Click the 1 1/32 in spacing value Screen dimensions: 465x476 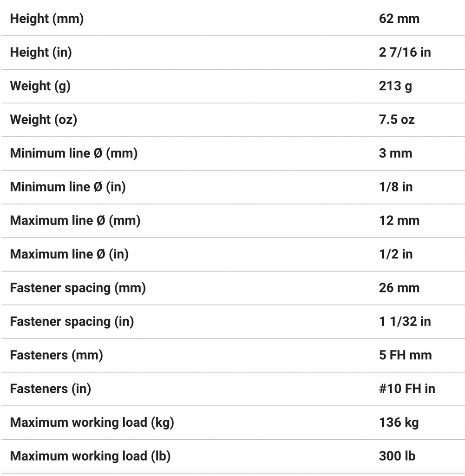click(405, 321)
